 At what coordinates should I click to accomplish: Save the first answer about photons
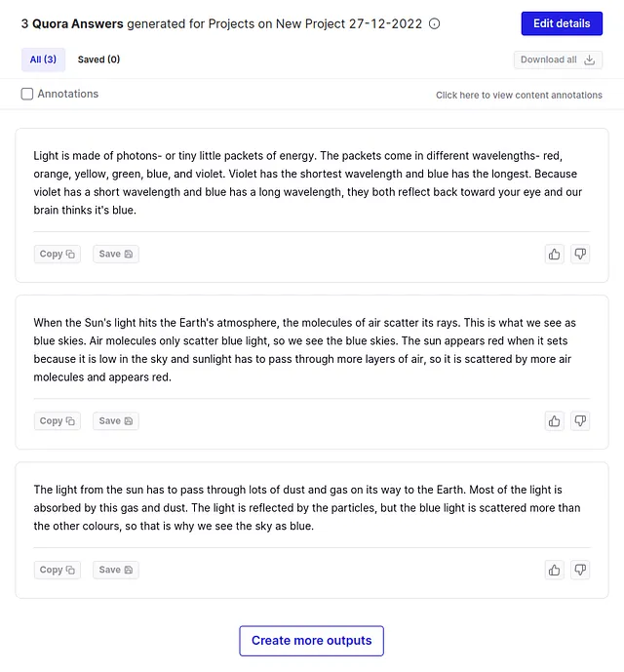(116, 255)
